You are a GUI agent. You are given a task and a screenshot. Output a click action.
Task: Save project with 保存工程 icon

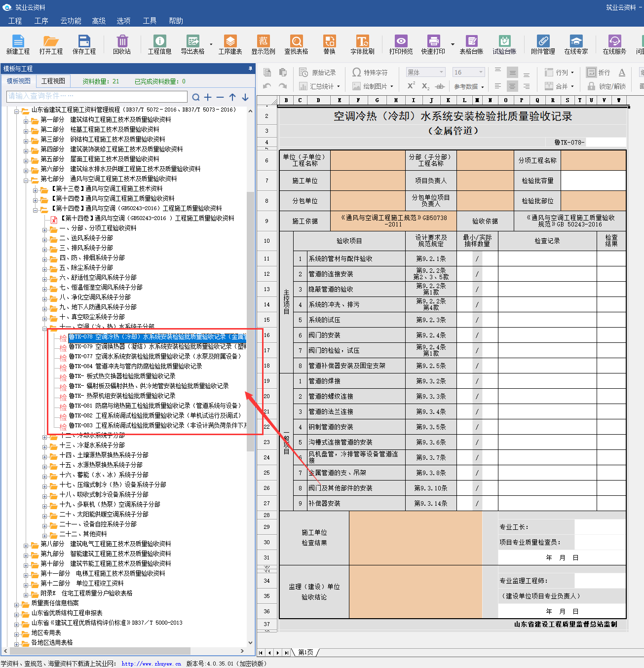tap(84, 44)
